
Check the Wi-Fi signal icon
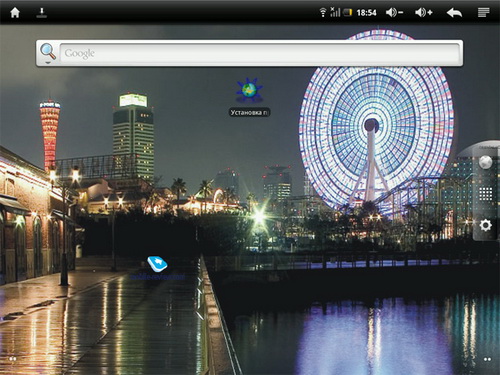click(323, 13)
